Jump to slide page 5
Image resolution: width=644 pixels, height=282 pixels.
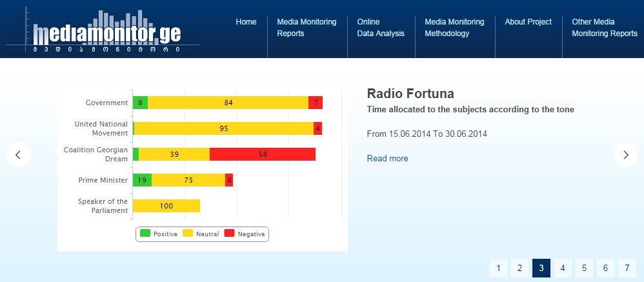[584, 268]
